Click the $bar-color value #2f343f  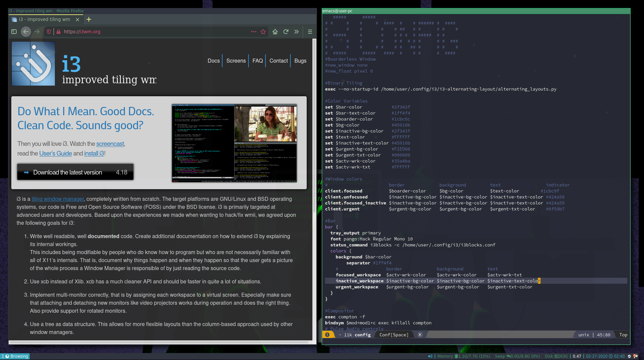401,107
